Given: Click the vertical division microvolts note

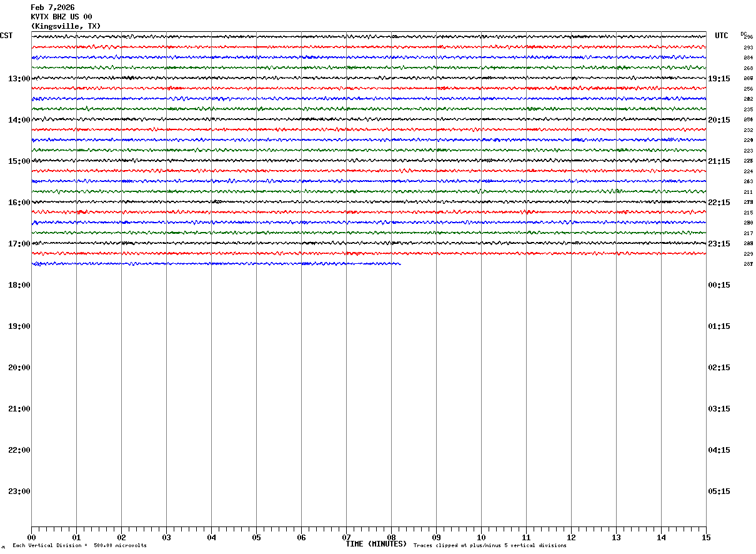Looking at the screenshot, I should pyautogui.click(x=79, y=546).
